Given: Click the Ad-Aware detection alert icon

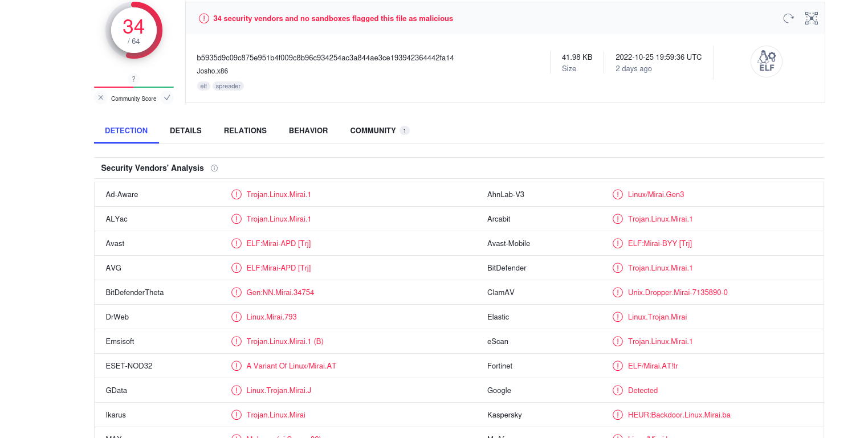Looking at the screenshot, I should [237, 194].
